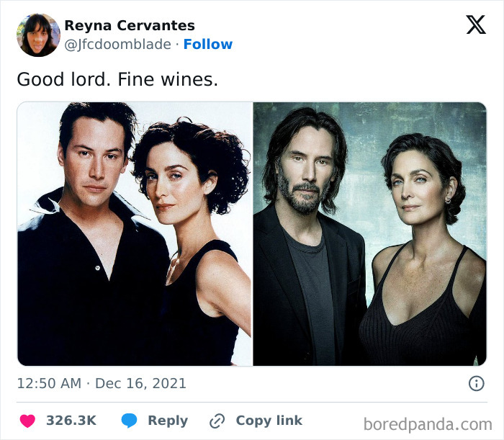Screen dimensions: 504x440
Task: Click the 326.3K like count
Action: click(x=71, y=421)
